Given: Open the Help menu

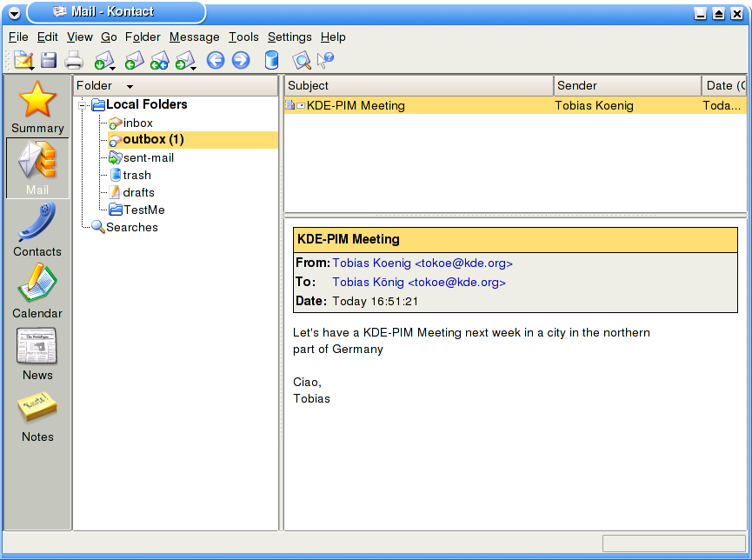Looking at the screenshot, I should tap(333, 37).
